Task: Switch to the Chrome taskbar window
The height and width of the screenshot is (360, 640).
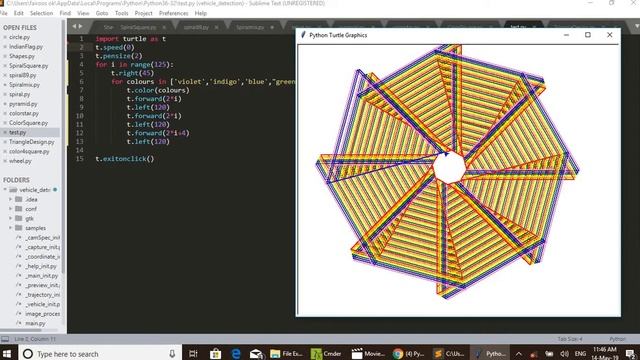Action: 409,353
